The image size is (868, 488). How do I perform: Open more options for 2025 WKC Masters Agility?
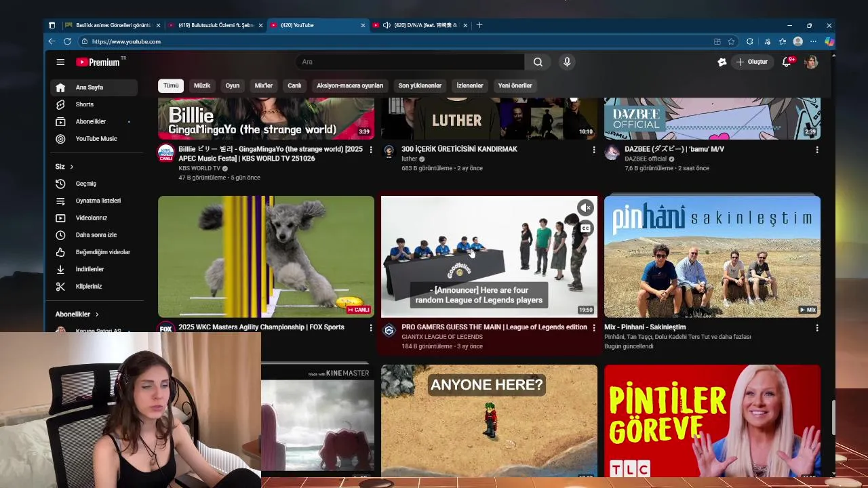(x=370, y=328)
